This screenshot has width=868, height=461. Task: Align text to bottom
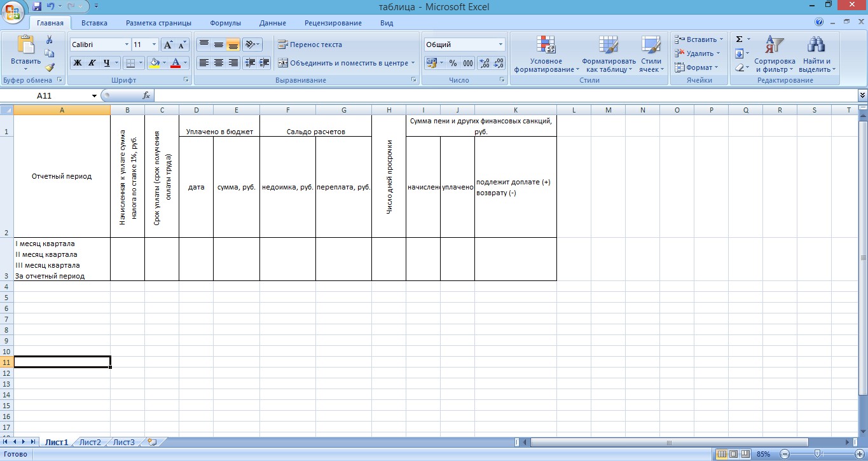click(233, 45)
